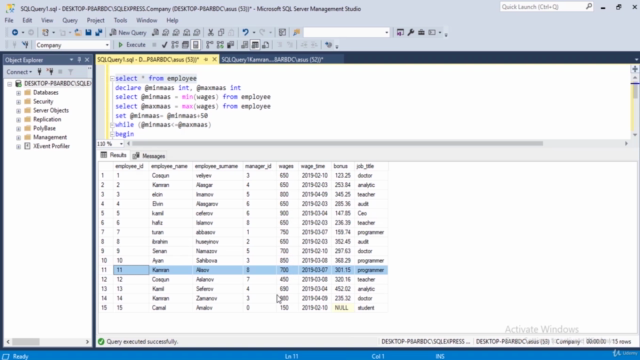
Task: Click the Save All icon
Action: pyautogui.click(x=99, y=32)
